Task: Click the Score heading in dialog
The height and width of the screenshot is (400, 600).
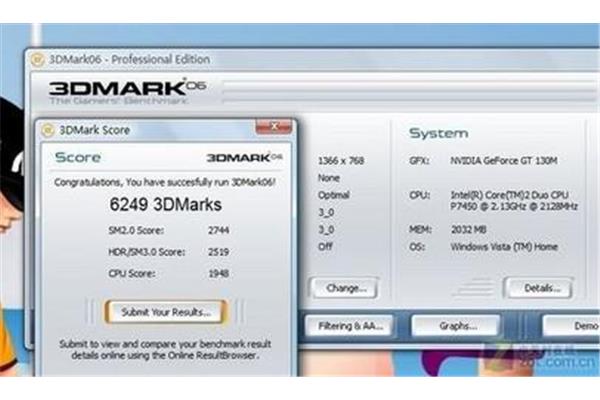Action: coord(78,157)
